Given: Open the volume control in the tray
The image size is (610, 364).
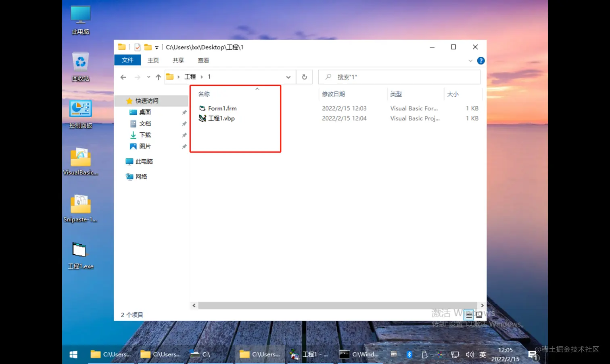Looking at the screenshot, I should (470, 355).
